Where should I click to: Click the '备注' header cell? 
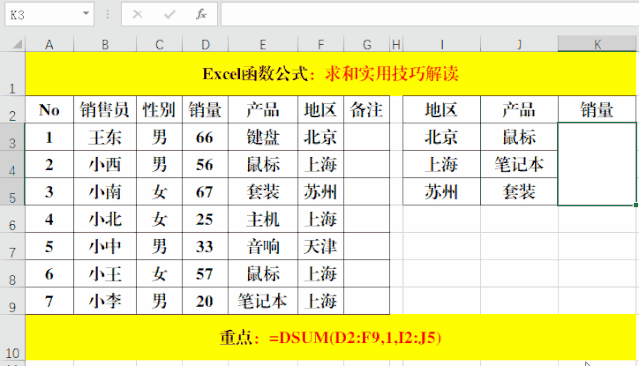(367, 110)
